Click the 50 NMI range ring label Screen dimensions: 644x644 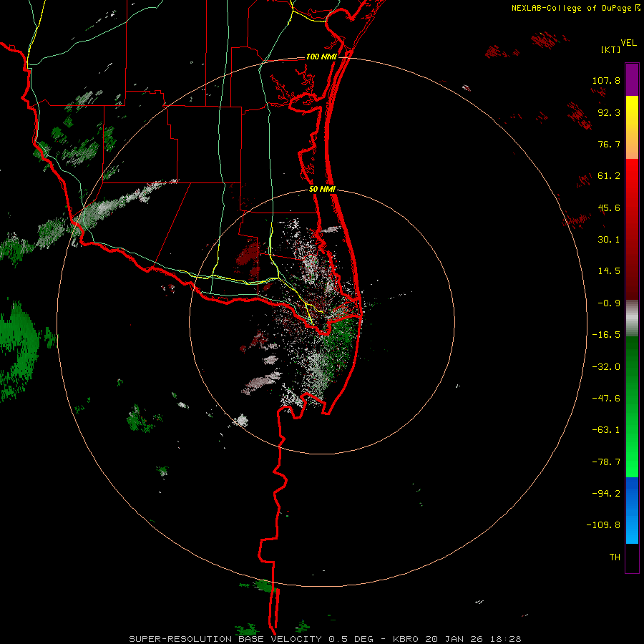click(x=322, y=190)
